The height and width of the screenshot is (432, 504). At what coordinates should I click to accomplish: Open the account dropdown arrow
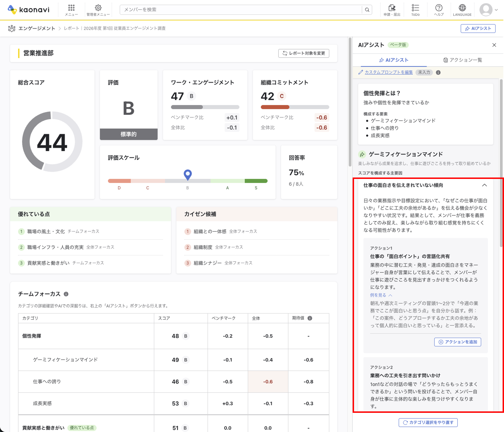coord(496,10)
